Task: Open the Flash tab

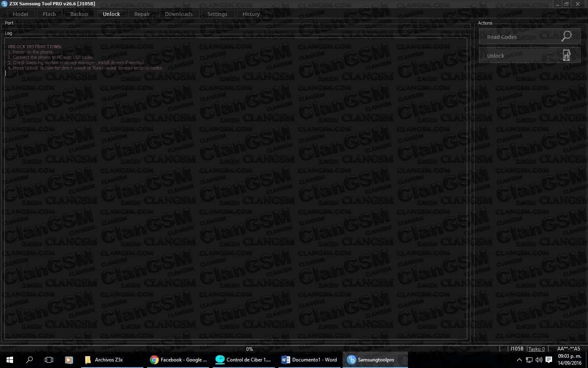Action: coord(49,14)
